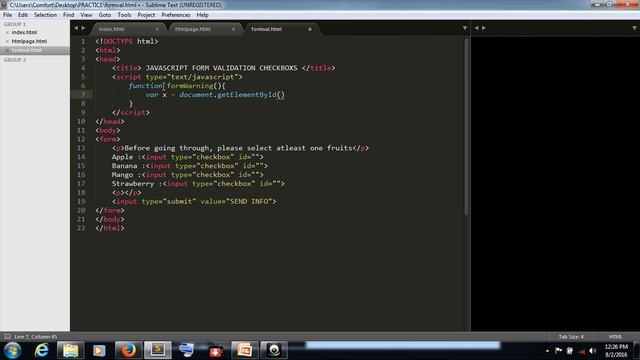Click Line 7, Column 45 status text
This screenshot has height=360, width=640.
(x=36, y=337)
